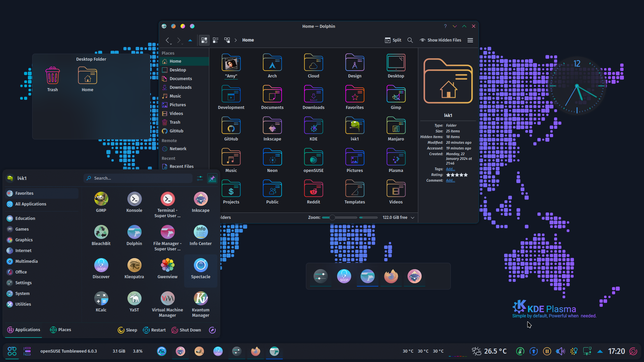
Task: Launch KCalc calculator
Action: [x=101, y=302]
